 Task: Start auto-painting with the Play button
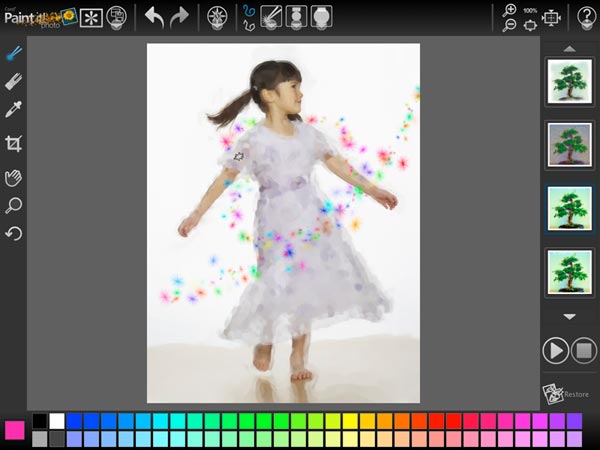coord(555,350)
